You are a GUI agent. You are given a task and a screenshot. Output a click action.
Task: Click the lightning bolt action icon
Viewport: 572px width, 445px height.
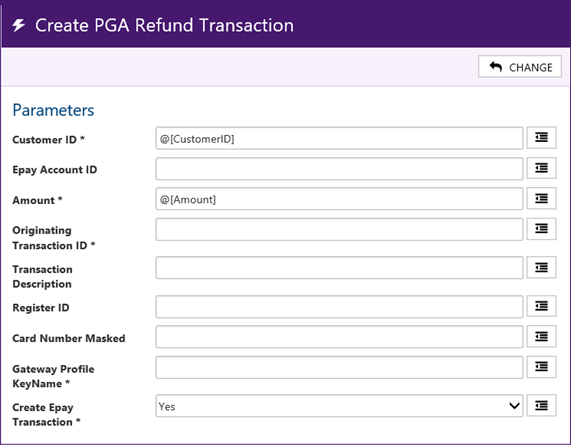coord(18,25)
